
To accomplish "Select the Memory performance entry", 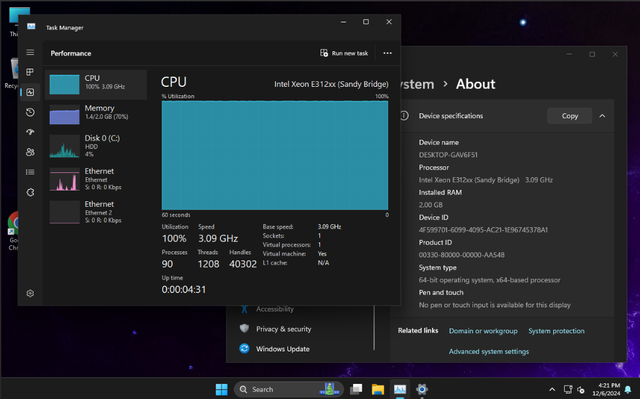I will (96, 114).
